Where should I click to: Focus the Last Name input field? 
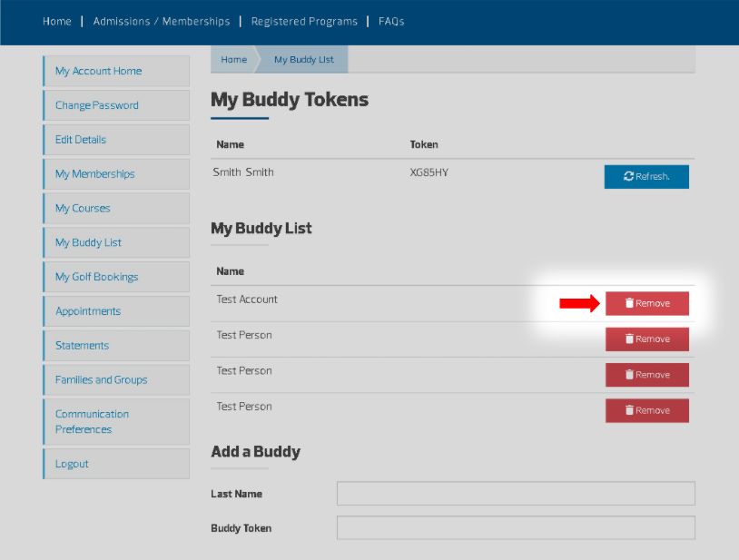tap(515, 494)
